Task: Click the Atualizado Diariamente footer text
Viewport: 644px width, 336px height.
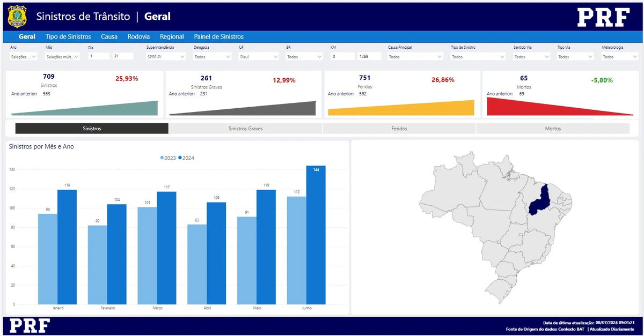Action: (x=612, y=328)
